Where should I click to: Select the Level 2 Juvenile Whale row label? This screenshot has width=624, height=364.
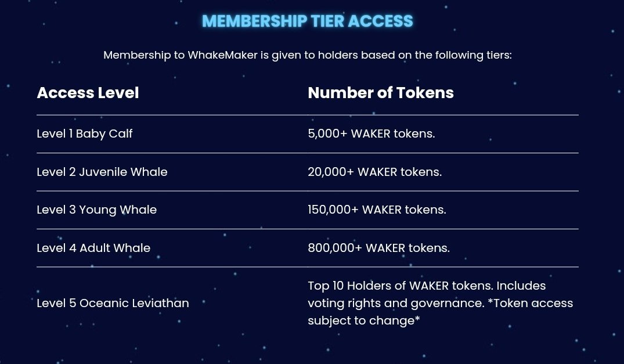102,172
